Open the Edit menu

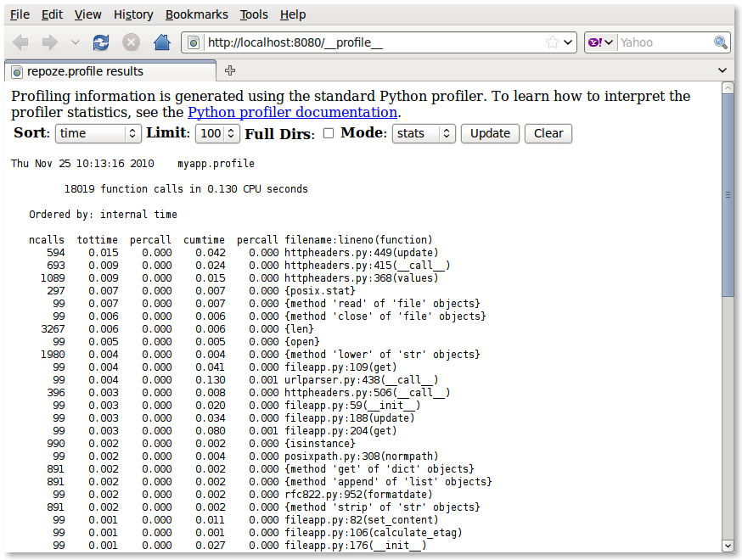52,14
